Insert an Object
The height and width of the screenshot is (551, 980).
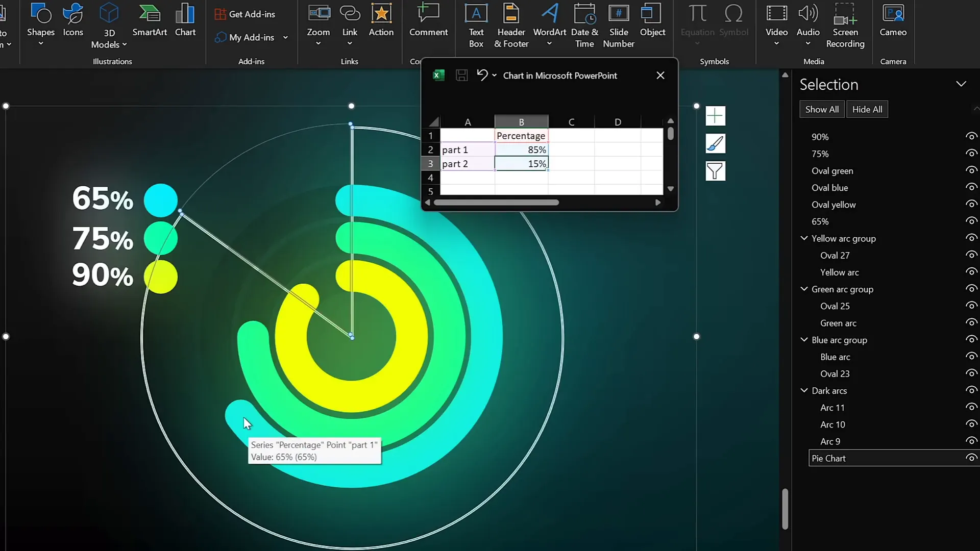pos(652,20)
